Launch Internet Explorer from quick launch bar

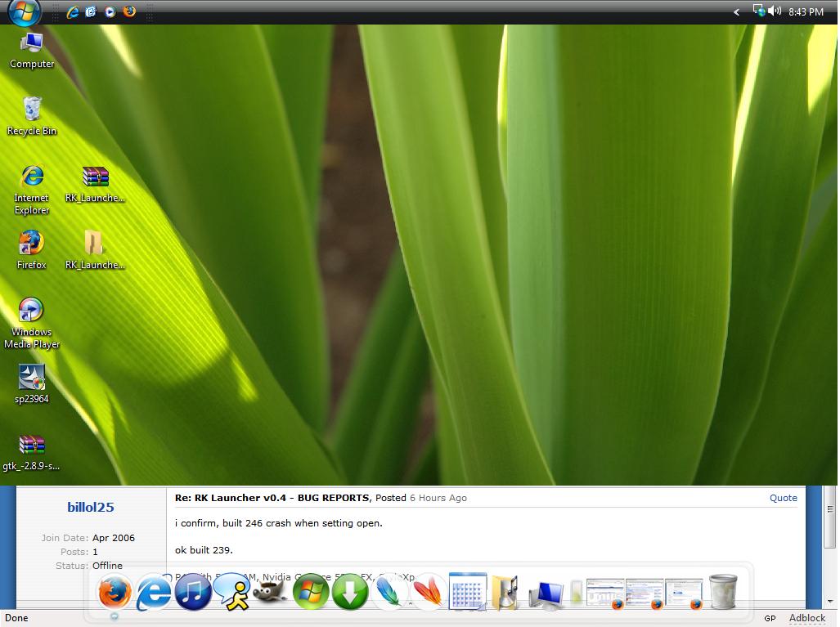(72, 11)
